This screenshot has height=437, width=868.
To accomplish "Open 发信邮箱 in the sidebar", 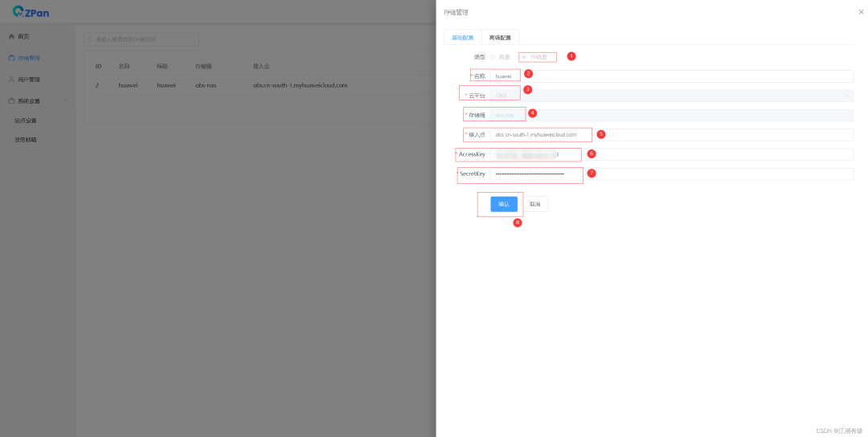I will (x=26, y=140).
